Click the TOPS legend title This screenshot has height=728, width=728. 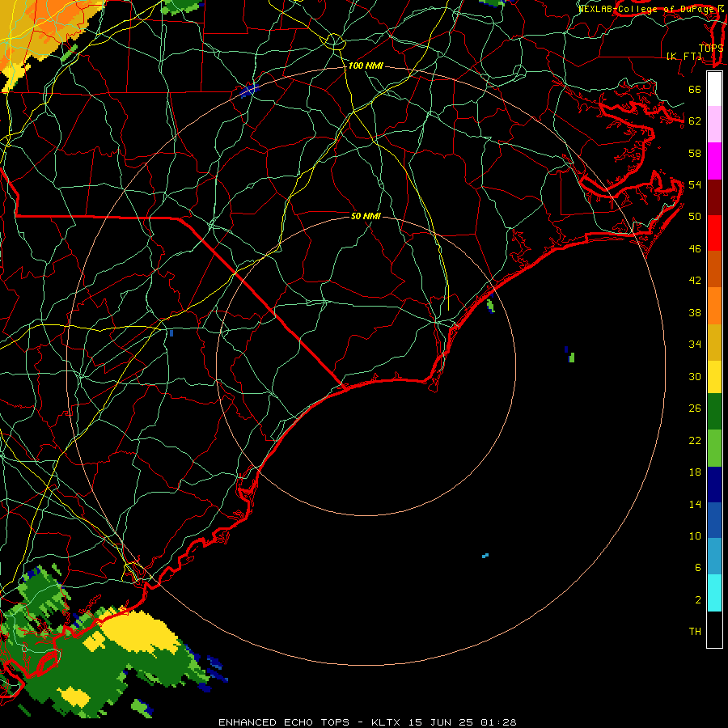[x=711, y=48]
